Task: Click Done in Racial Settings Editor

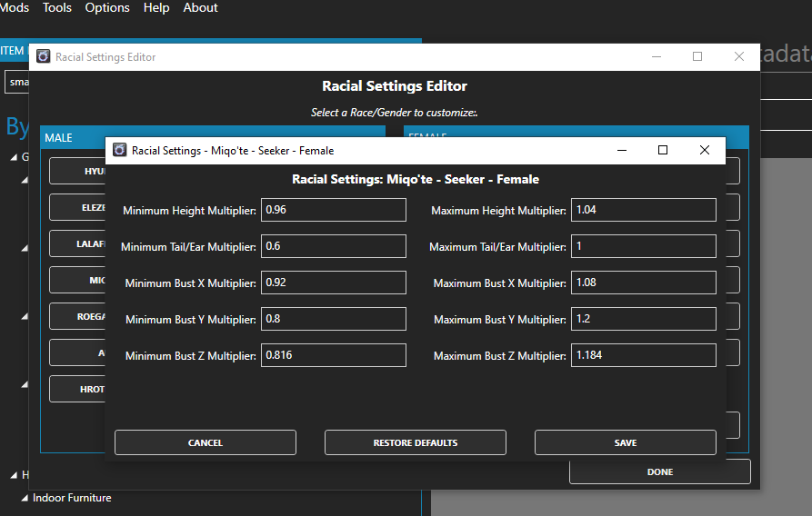Action: click(x=660, y=471)
